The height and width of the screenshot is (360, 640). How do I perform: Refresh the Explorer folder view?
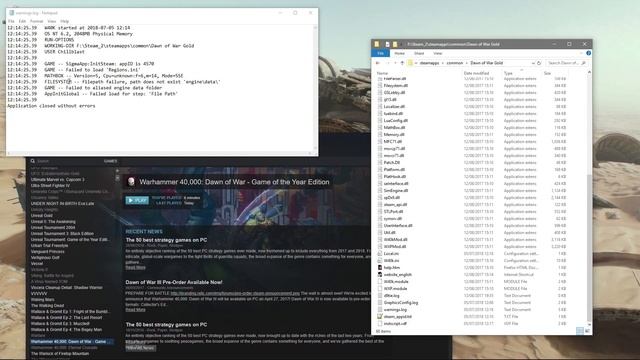coord(539,63)
